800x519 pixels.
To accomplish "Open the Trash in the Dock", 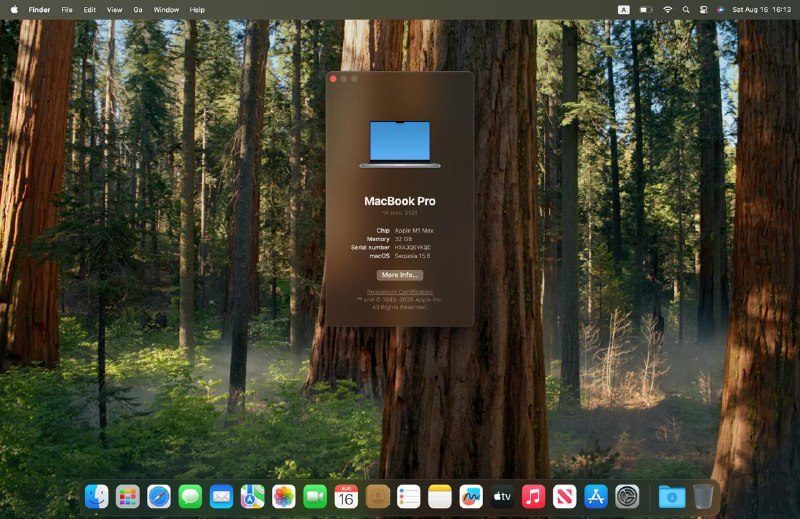I will 703,496.
